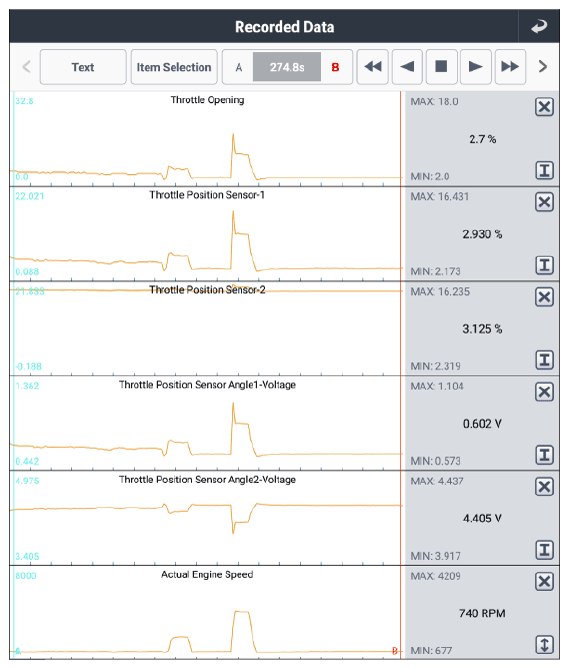
Task: Click the 274.8s time display
Action: (x=287, y=67)
